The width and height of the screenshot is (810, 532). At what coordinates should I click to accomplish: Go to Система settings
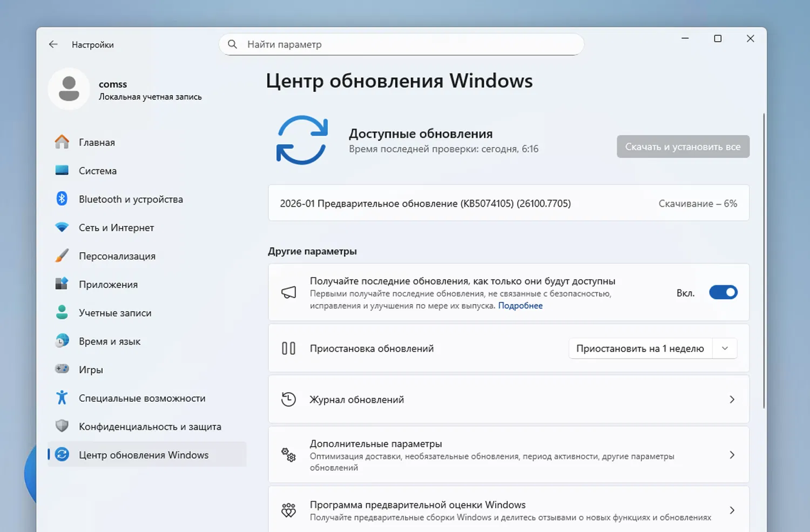click(x=147, y=171)
